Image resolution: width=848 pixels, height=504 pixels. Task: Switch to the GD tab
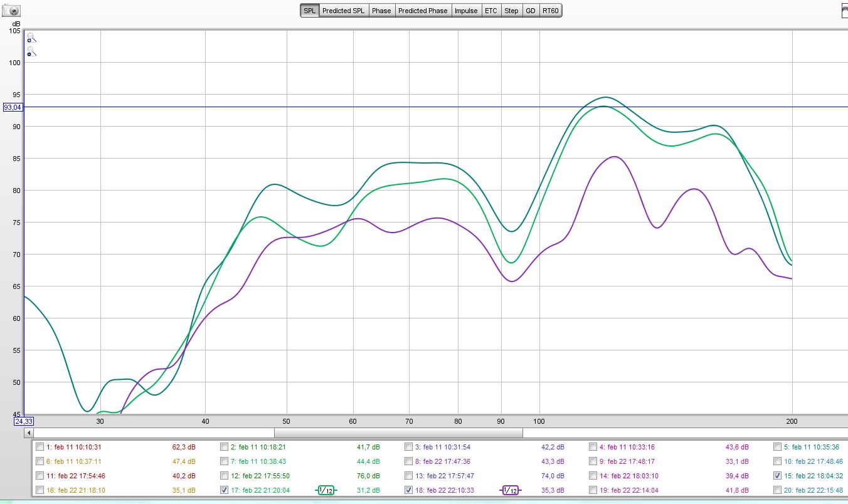tap(531, 11)
